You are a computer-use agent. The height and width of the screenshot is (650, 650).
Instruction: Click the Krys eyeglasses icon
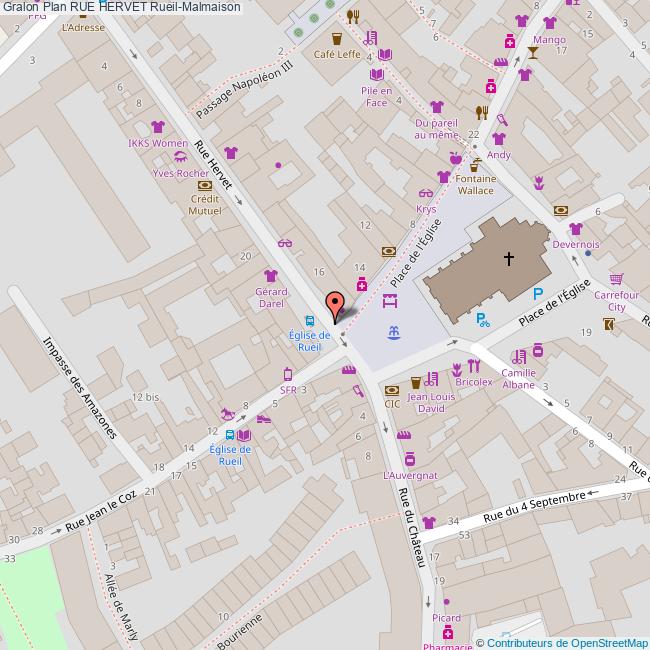(x=427, y=194)
